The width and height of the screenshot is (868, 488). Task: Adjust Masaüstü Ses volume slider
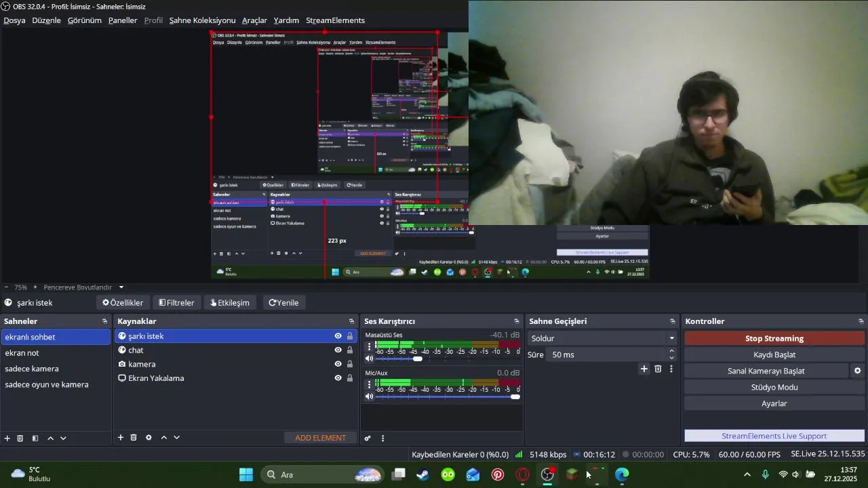[418, 359]
